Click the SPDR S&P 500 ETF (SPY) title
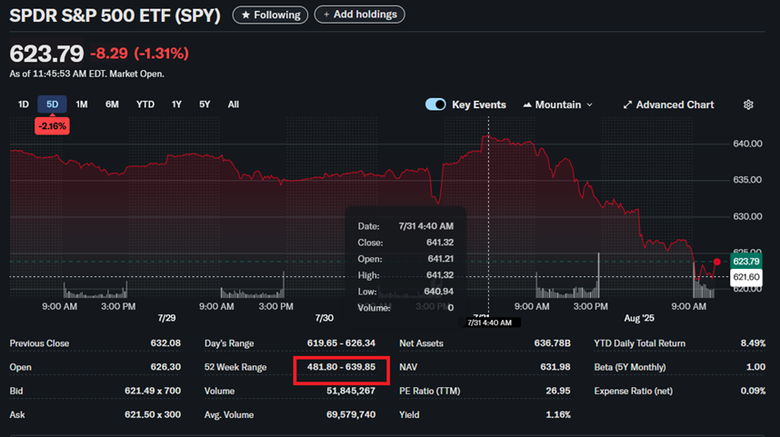The width and height of the screenshot is (780, 437). [115, 15]
